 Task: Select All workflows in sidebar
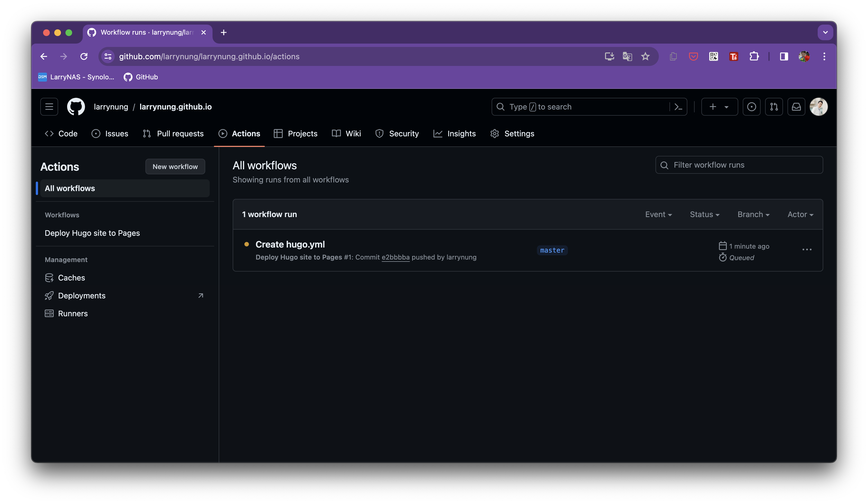pyautogui.click(x=125, y=188)
